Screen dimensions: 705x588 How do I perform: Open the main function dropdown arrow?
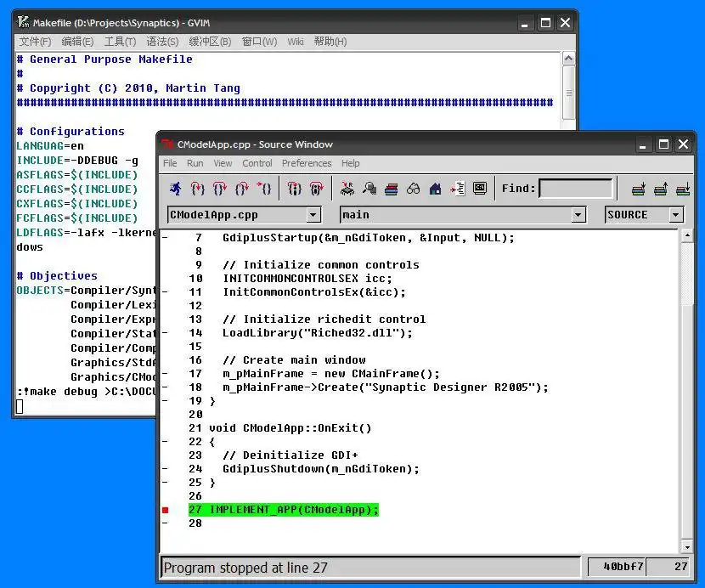[578, 215]
